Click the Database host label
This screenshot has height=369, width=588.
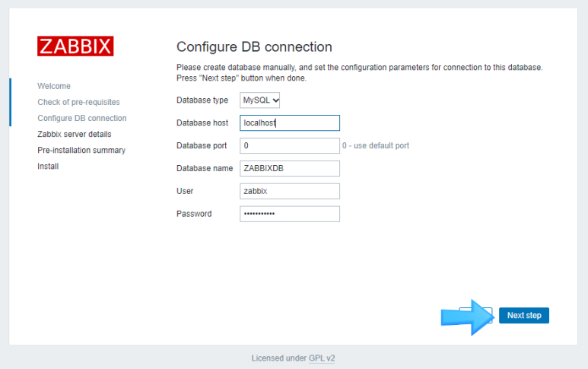point(202,123)
